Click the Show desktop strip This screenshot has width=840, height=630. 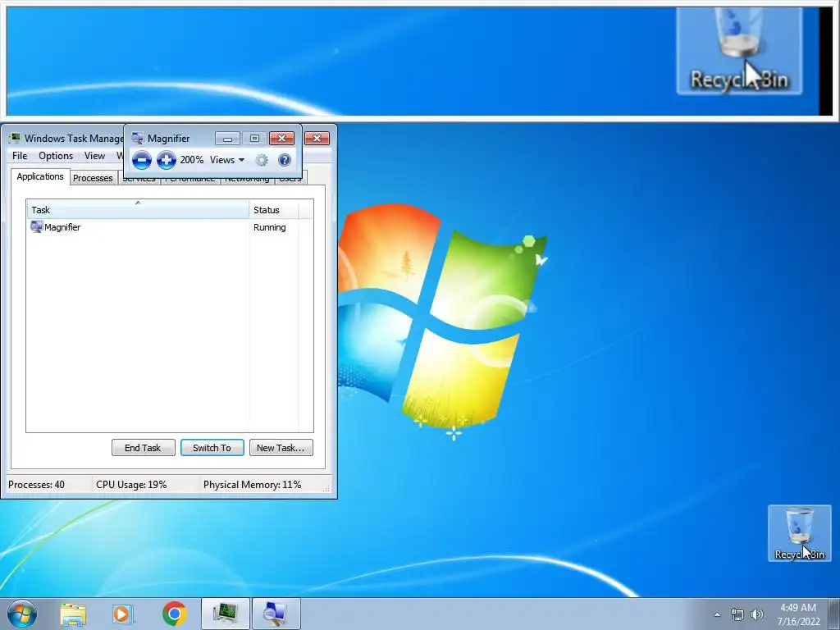pos(834,614)
